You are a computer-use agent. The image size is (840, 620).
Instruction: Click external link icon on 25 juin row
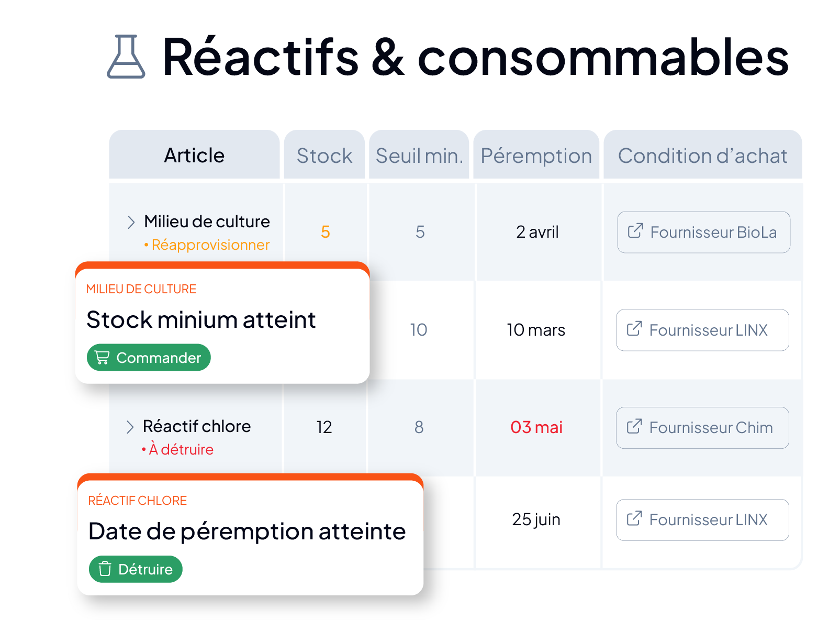[x=634, y=518]
